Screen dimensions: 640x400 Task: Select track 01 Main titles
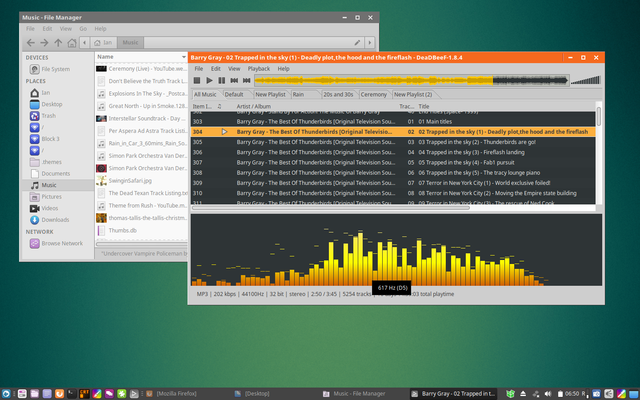click(393, 122)
